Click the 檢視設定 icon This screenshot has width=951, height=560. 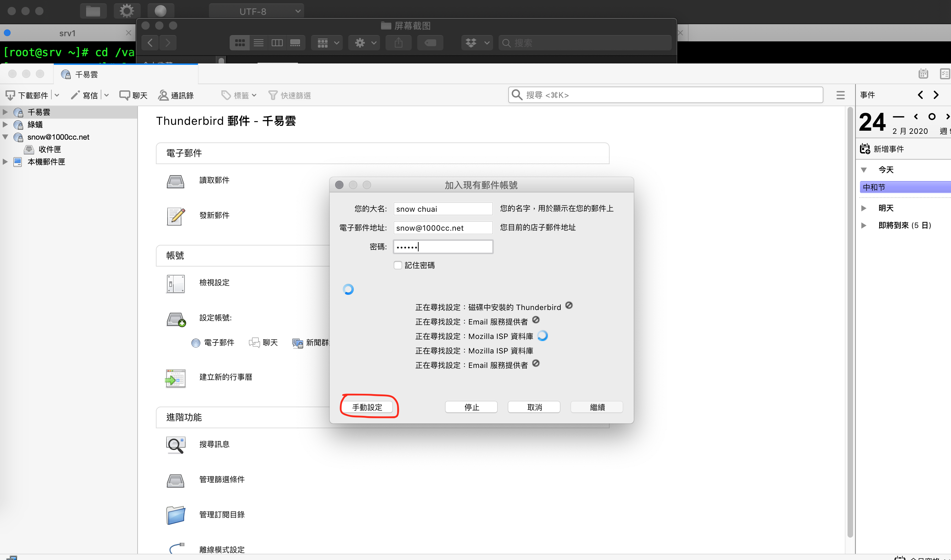[x=176, y=284]
